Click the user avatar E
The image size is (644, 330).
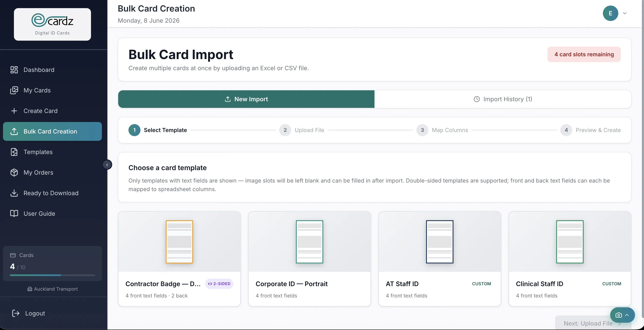click(611, 13)
